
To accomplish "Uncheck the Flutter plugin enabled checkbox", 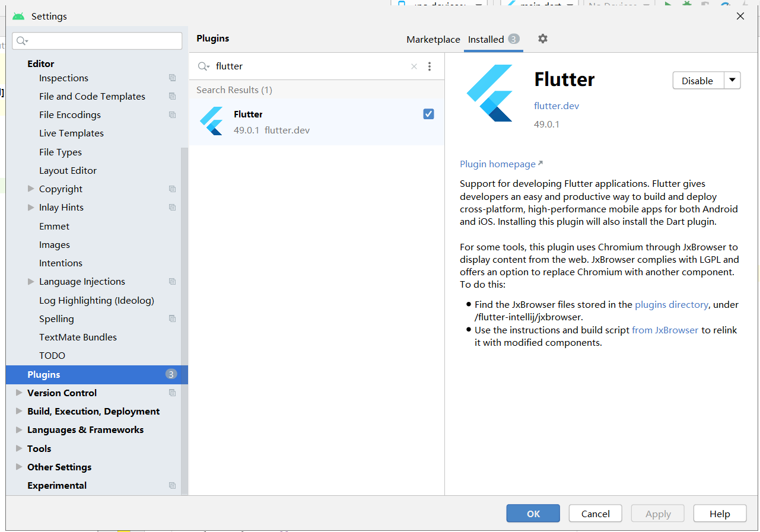I will 428,114.
